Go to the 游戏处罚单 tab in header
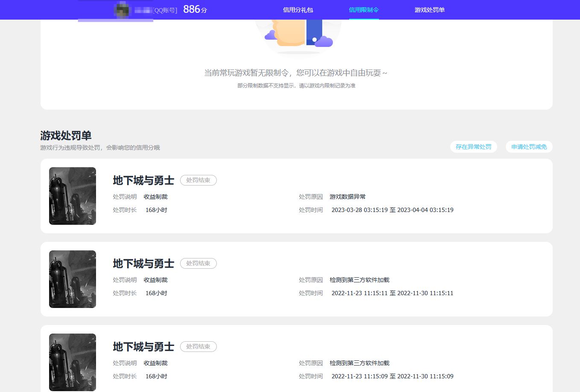 (429, 10)
